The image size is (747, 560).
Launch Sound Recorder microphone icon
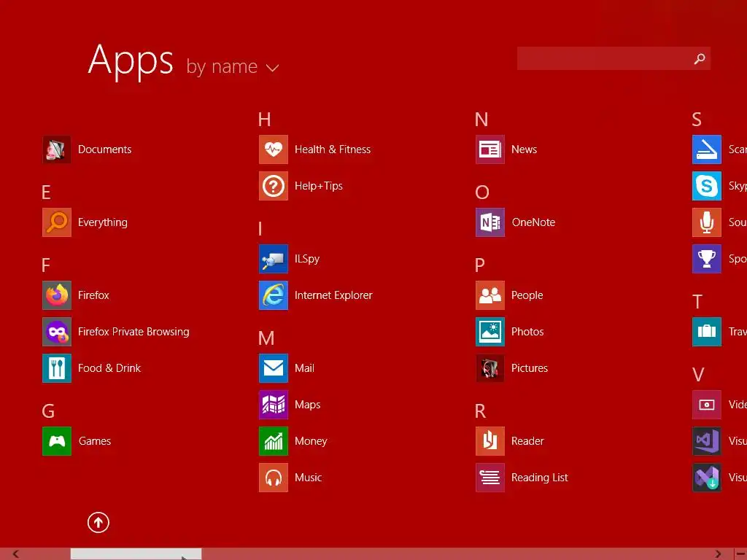pos(707,222)
